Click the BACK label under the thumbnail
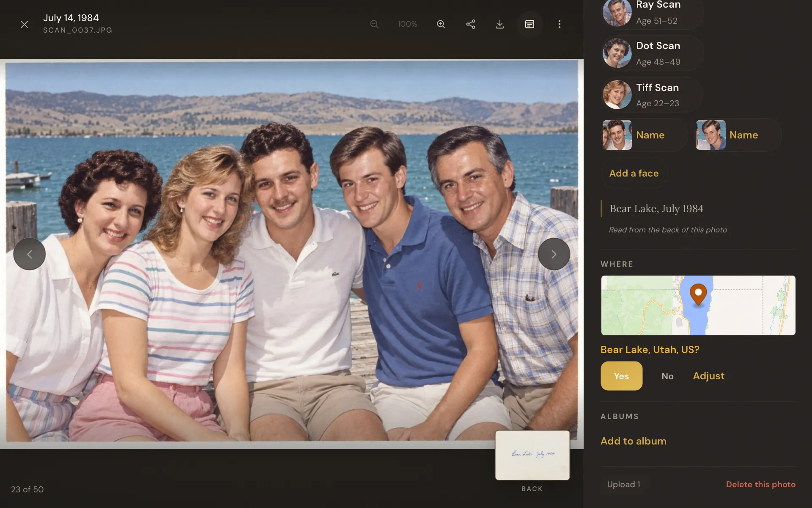The width and height of the screenshot is (812, 508). point(532,489)
